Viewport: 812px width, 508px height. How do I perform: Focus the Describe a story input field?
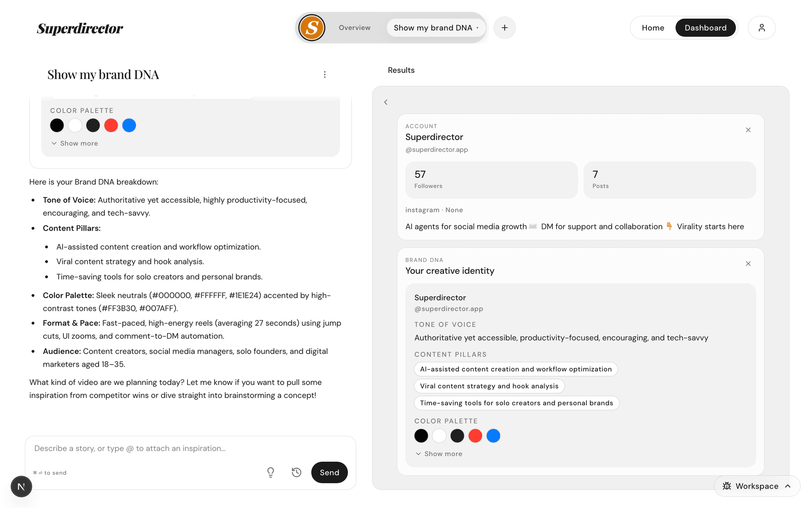pos(190,448)
